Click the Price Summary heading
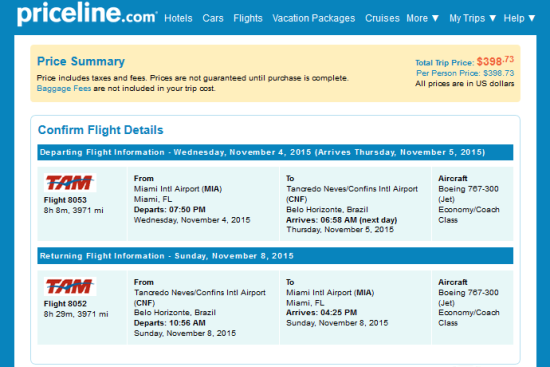Viewport: 550px width, 367px height. [x=81, y=61]
